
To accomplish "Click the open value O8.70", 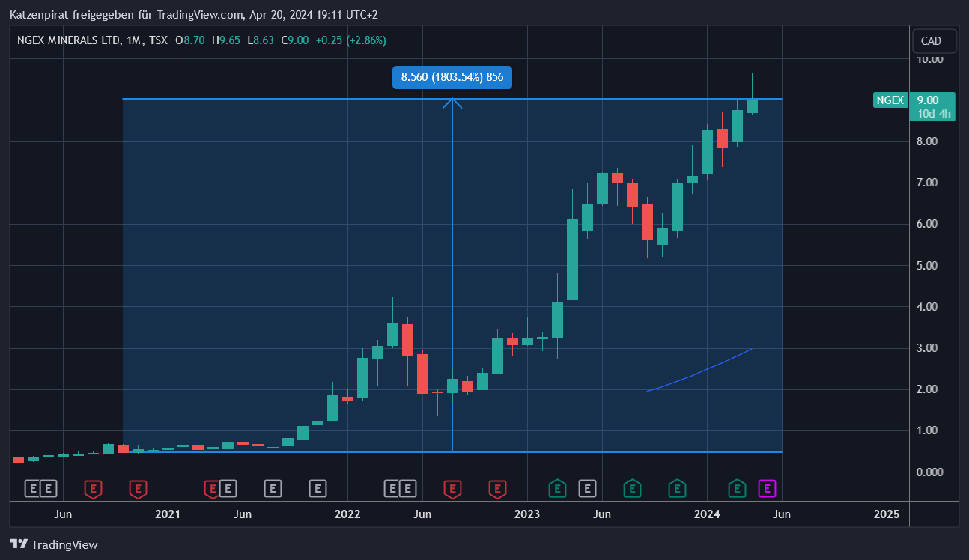I will [190, 40].
